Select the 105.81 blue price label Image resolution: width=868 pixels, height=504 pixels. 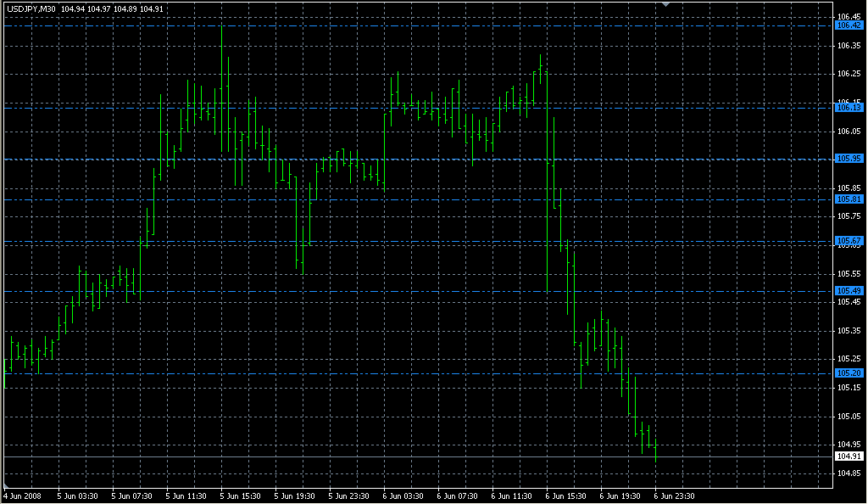(x=849, y=199)
